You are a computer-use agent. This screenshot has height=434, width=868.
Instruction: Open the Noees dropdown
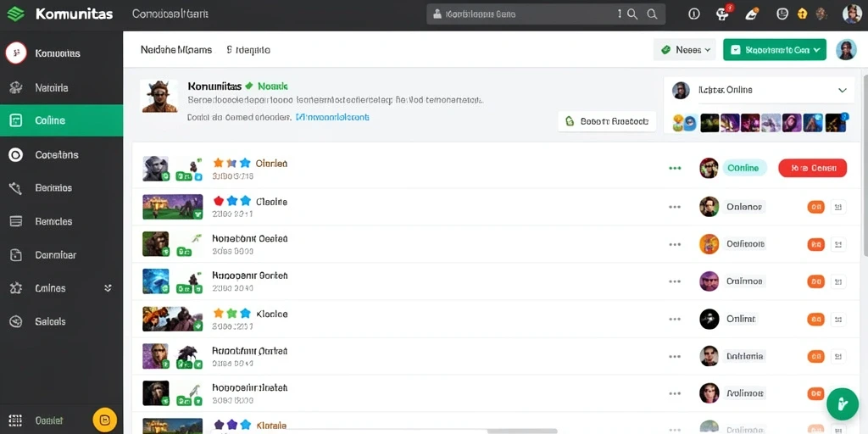click(x=685, y=50)
